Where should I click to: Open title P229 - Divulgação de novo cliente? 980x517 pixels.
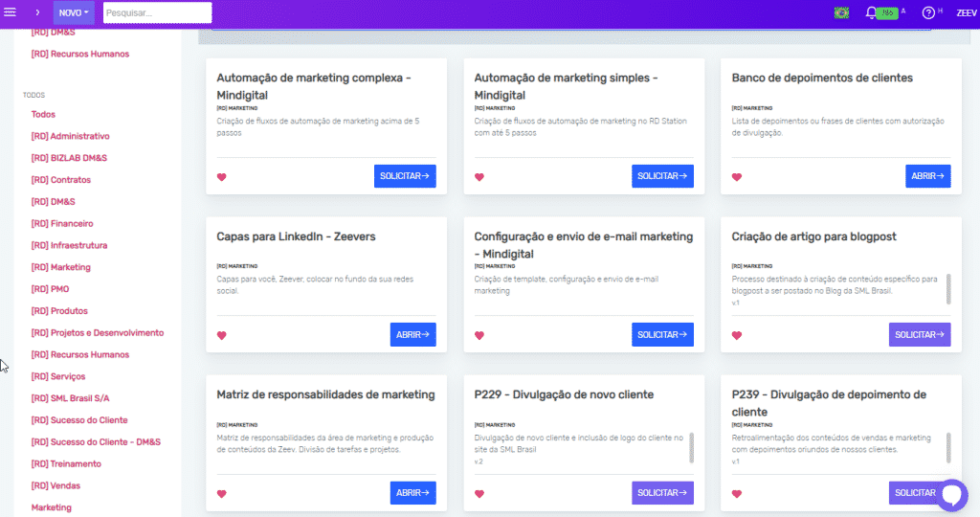pos(564,395)
